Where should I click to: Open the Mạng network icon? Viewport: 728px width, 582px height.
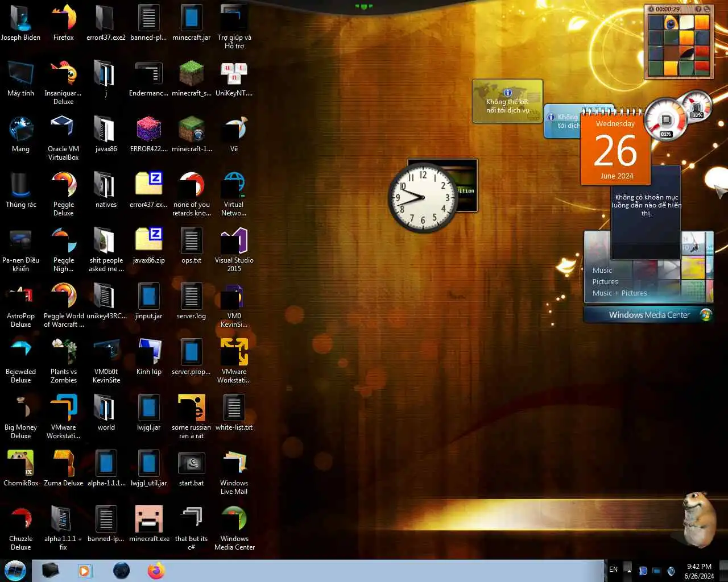20,134
